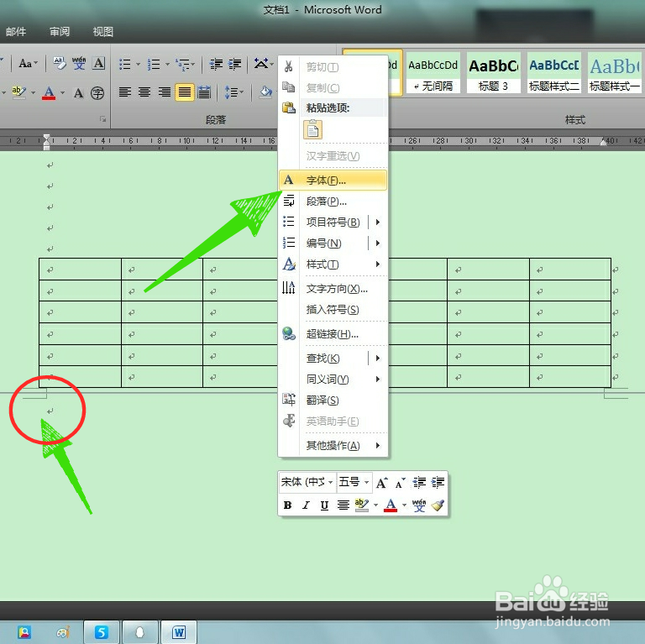Apply the 无间隔 style

tap(433, 73)
